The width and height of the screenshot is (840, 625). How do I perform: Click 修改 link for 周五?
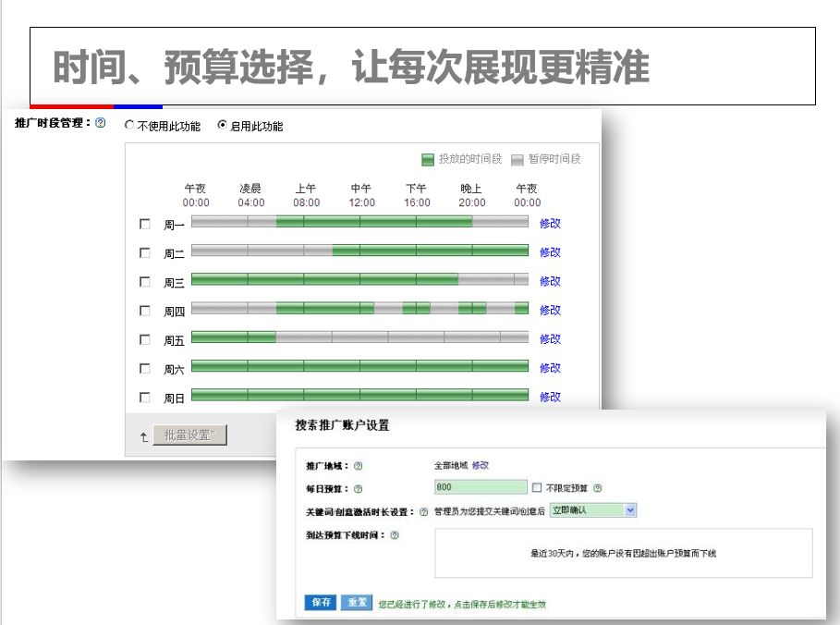(550, 339)
